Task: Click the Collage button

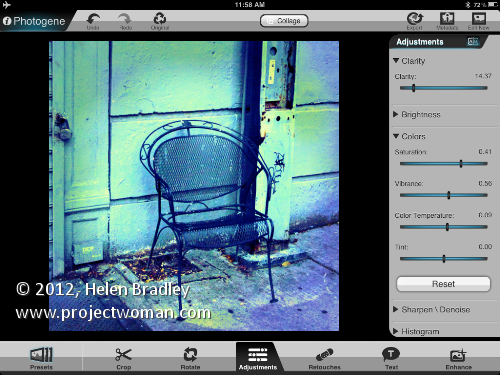Action: tap(284, 21)
